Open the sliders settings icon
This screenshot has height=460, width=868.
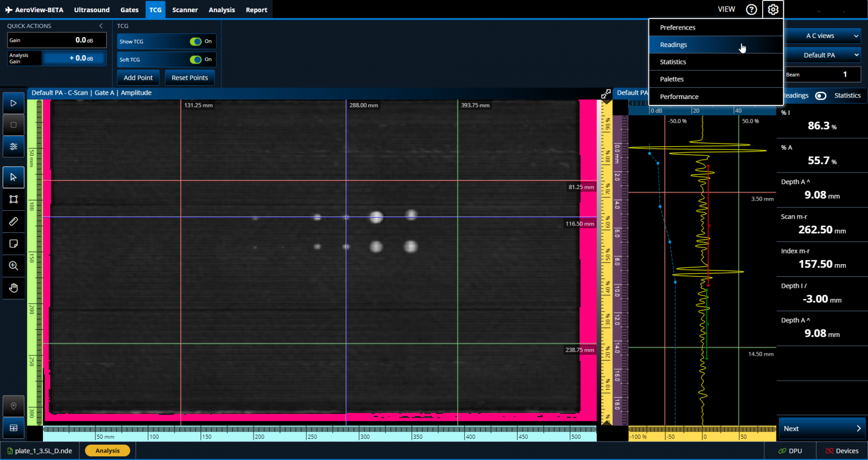14,147
